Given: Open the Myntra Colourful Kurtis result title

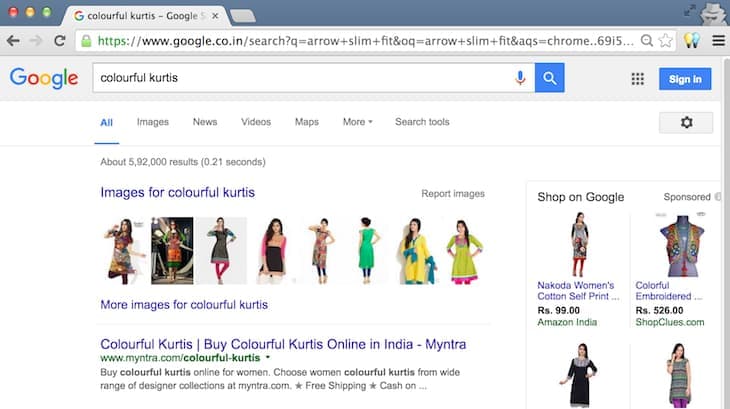Looking at the screenshot, I should (x=283, y=344).
